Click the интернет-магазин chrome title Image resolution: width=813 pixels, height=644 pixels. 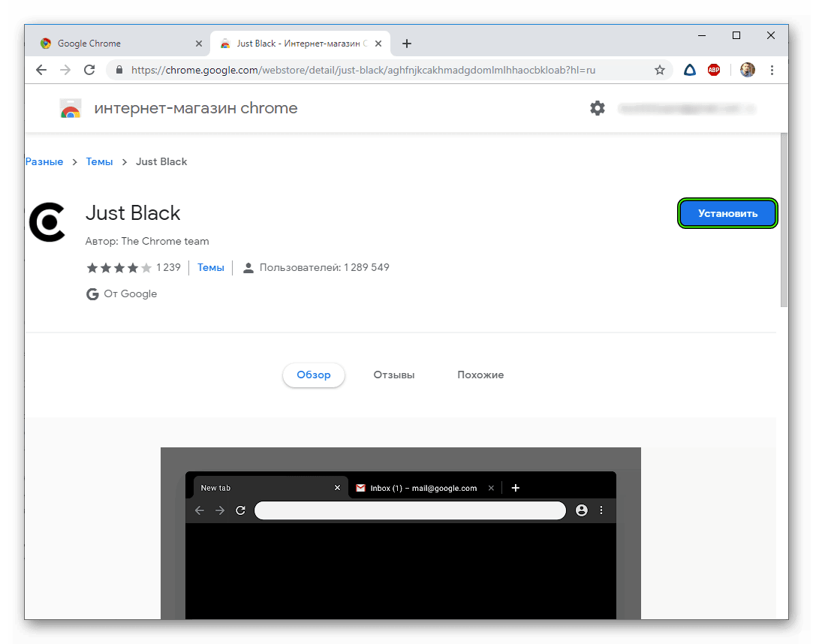coord(196,108)
